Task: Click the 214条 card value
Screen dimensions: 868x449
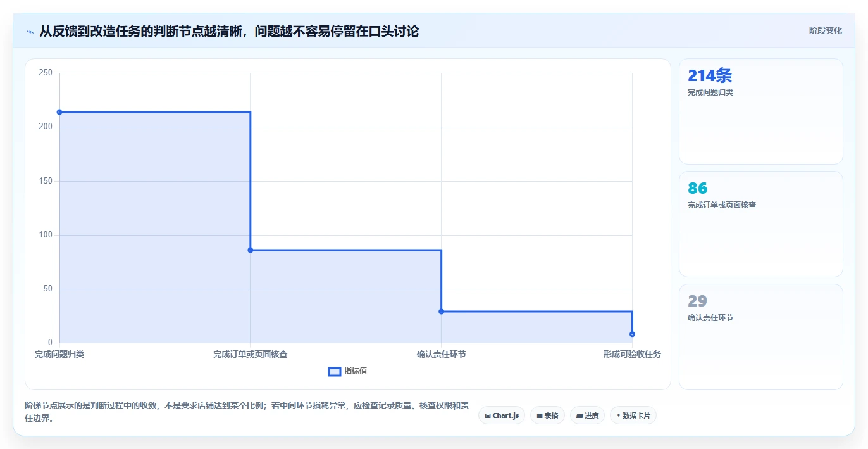Action: [710, 76]
